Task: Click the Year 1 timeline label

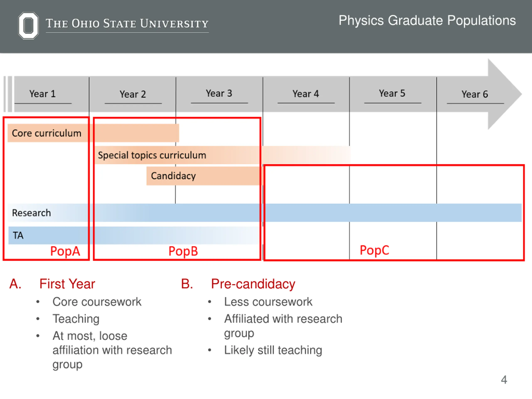Action: [x=43, y=94]
